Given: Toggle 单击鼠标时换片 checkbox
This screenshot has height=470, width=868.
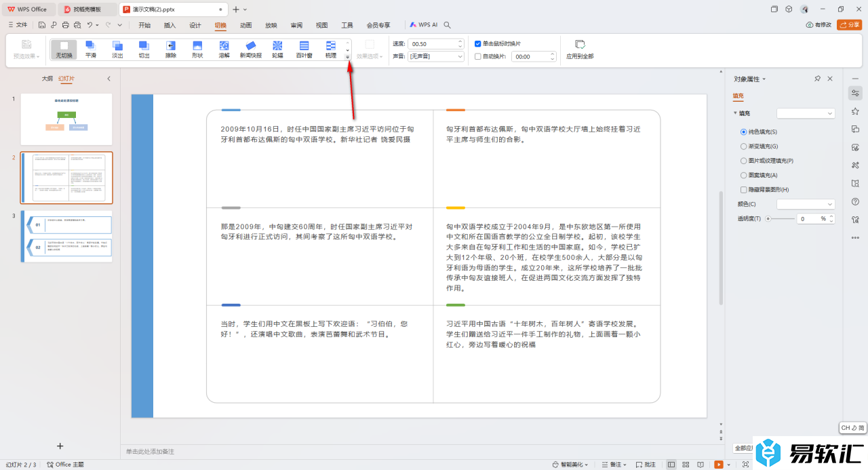Looking at the screenshot, I should tap(478, 43).
